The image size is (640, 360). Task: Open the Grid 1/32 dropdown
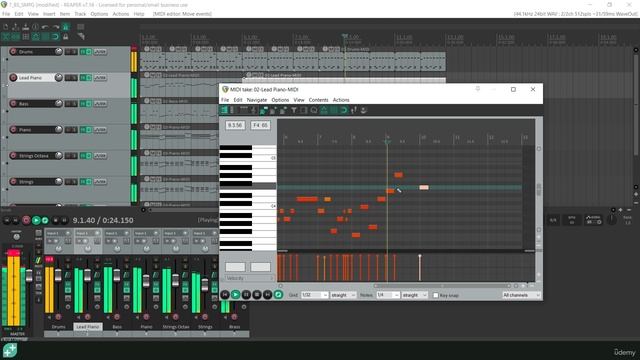pyautogui.click(x=314, y=295)
